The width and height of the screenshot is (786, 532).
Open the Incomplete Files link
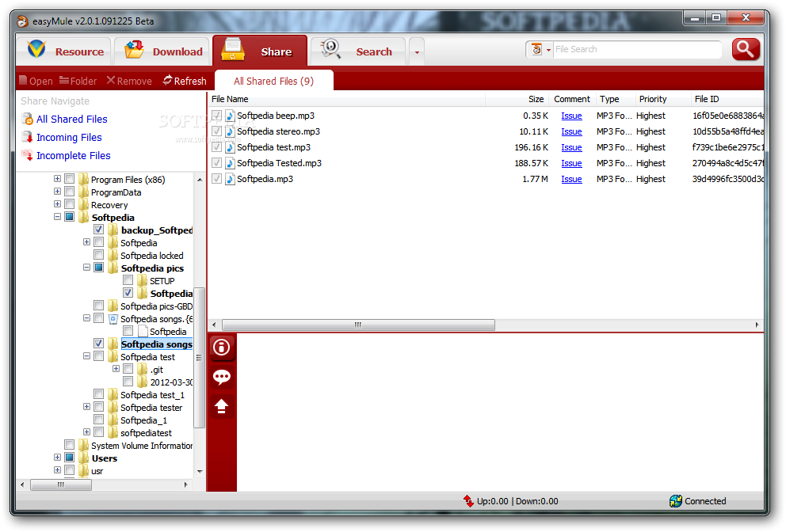[73, 156]
